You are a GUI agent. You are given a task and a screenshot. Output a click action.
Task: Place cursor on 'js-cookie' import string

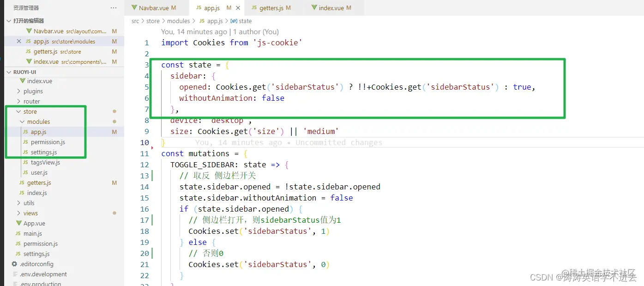click(x=277, y=43)
